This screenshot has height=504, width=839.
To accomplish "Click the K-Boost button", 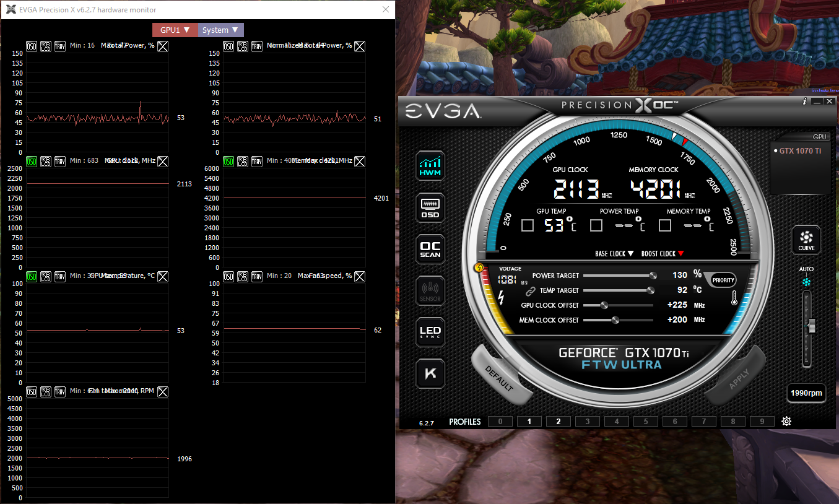I will click(430, 373).
